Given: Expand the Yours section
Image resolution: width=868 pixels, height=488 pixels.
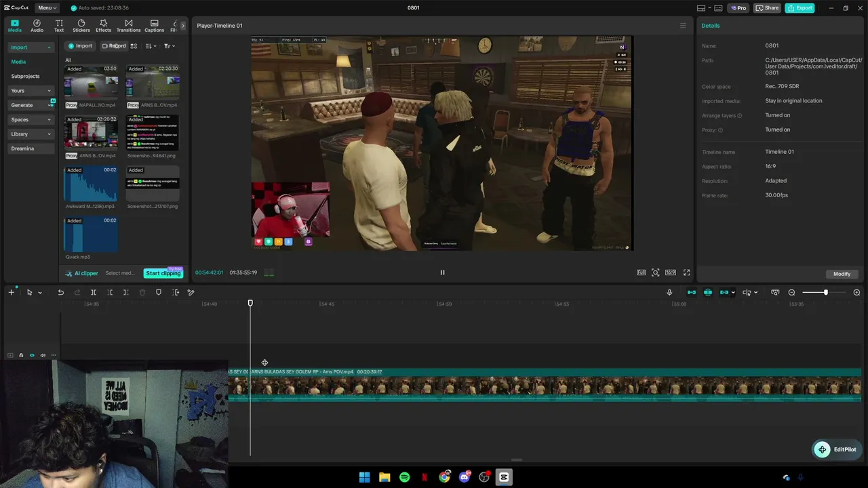Looking at the screenshot, I should tap(31, 91).
